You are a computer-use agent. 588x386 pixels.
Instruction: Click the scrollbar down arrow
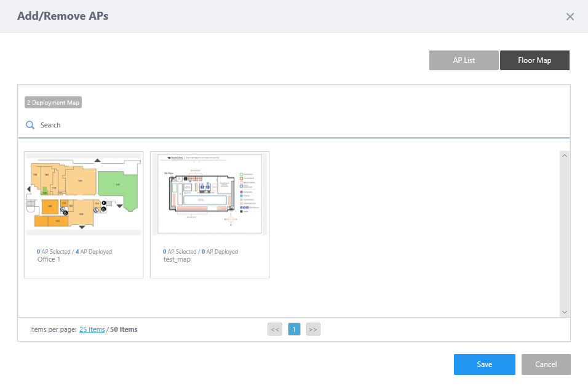pos(565,312)
